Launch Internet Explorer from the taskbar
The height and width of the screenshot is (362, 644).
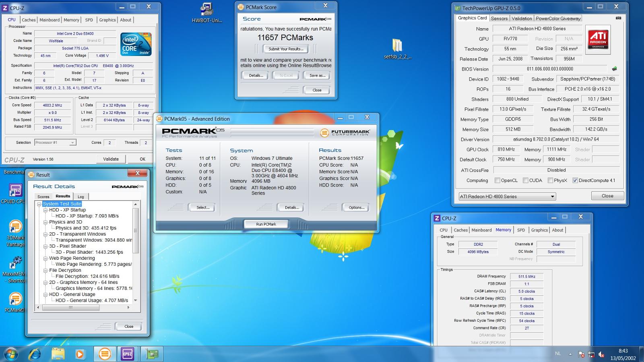click(x=35, y=354)
